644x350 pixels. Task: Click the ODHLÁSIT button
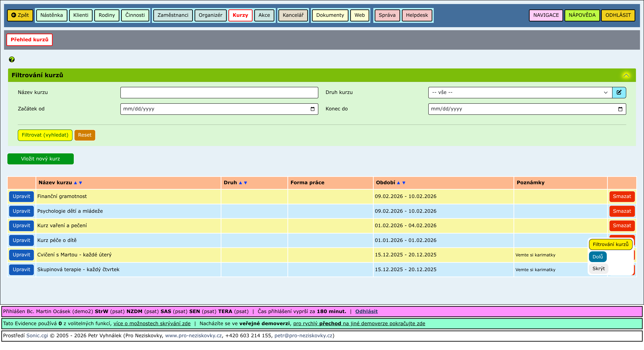pyautogui.click(x=618, y=15)
